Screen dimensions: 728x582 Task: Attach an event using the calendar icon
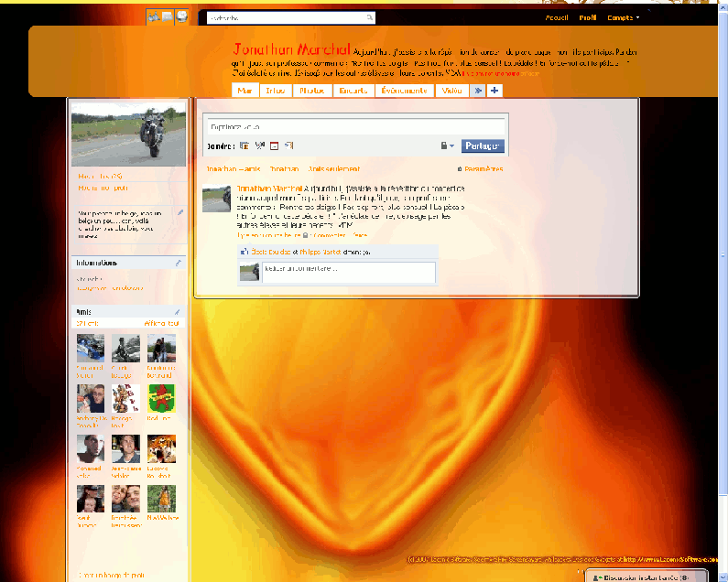pyautogui.click(x=275, y=146)
